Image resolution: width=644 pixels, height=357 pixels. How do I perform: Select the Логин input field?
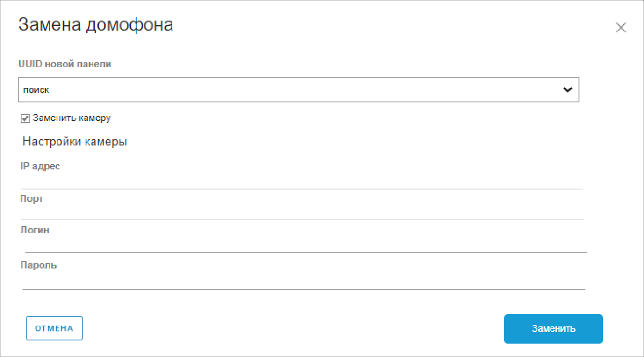point(301,244)
